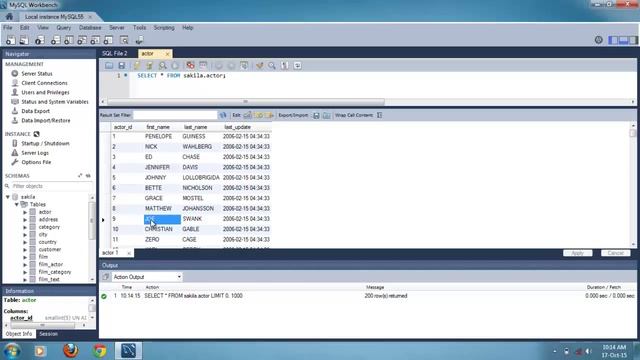
Task: Open the Action Output dropdown
Action: (x=147, y=277)
